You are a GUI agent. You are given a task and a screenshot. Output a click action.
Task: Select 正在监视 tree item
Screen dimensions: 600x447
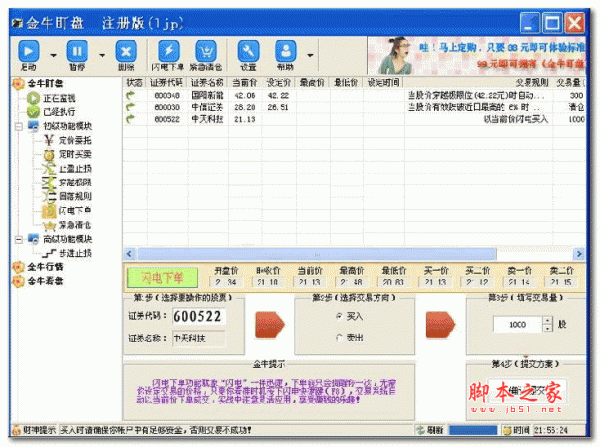point(59,98)
